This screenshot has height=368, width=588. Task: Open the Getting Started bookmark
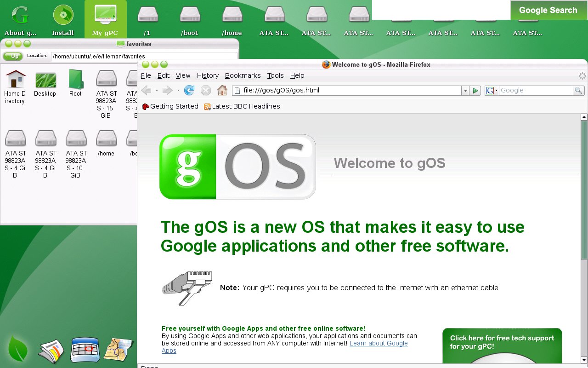(x=170, y=106)
